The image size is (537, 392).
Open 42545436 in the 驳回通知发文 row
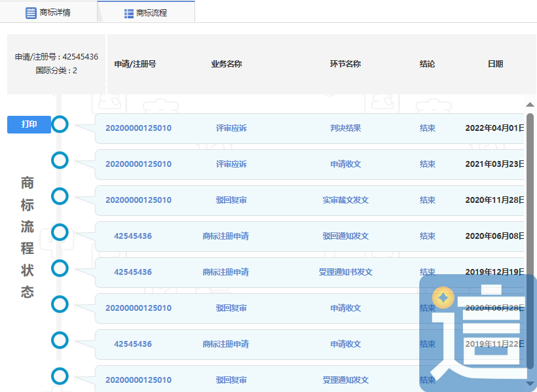(133, 236)
